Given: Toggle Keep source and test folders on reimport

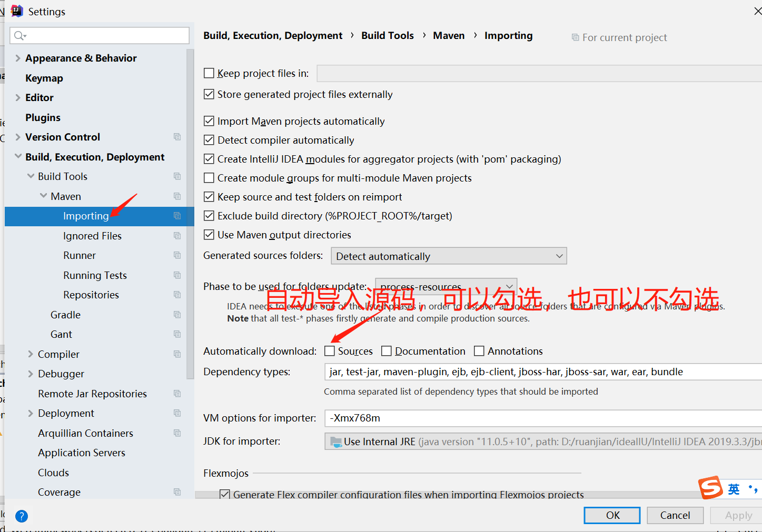Looking at the screenshot, I should pos(209,197).
